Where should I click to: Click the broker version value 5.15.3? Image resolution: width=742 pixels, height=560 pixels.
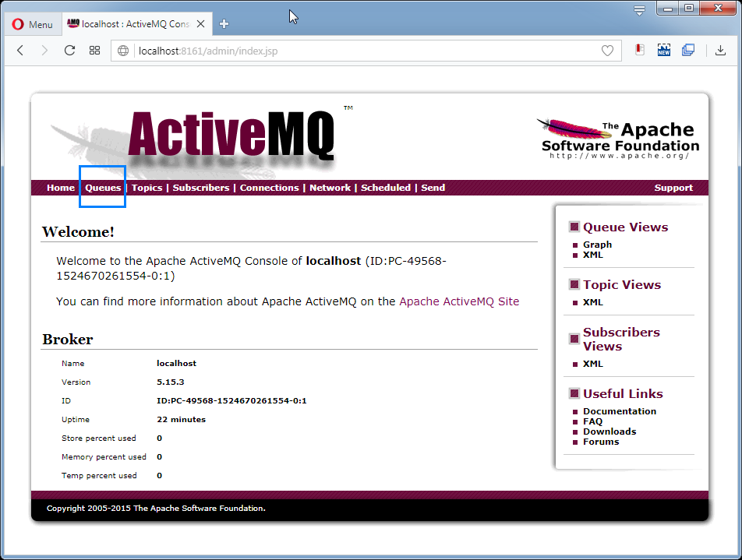tap(171, 382)
